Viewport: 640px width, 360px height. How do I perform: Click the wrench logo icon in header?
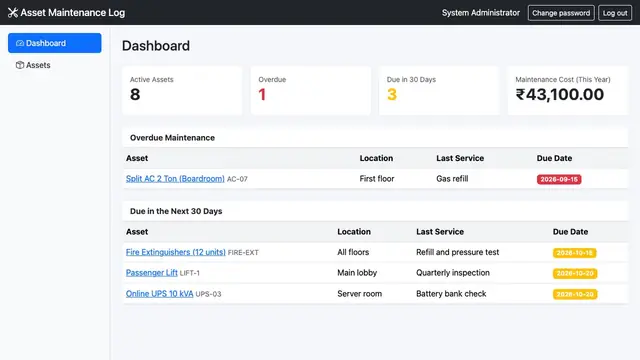(13, 13)
